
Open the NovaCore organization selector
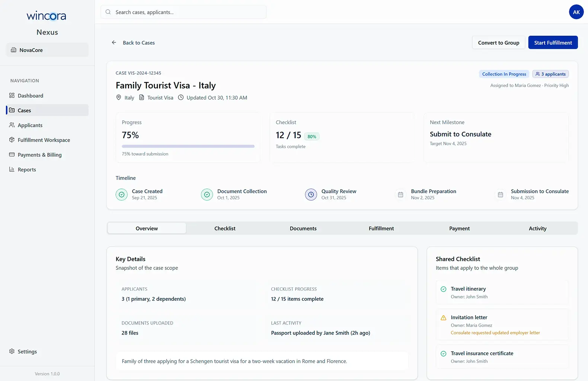point(47,50)
